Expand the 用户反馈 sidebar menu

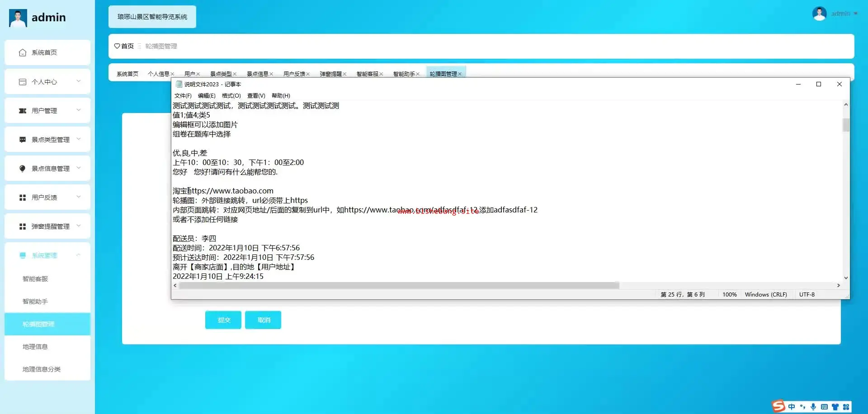coord(79,197)
